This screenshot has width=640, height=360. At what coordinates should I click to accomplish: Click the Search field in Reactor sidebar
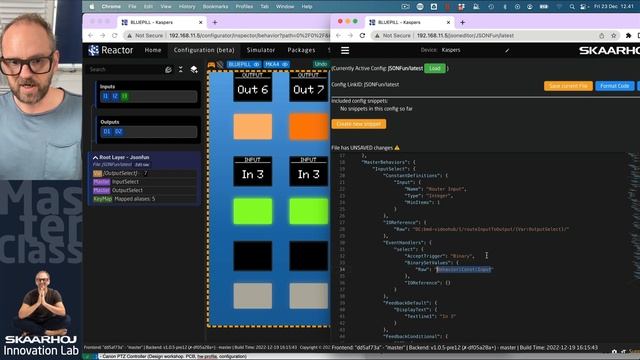click(x=124, y=69)
